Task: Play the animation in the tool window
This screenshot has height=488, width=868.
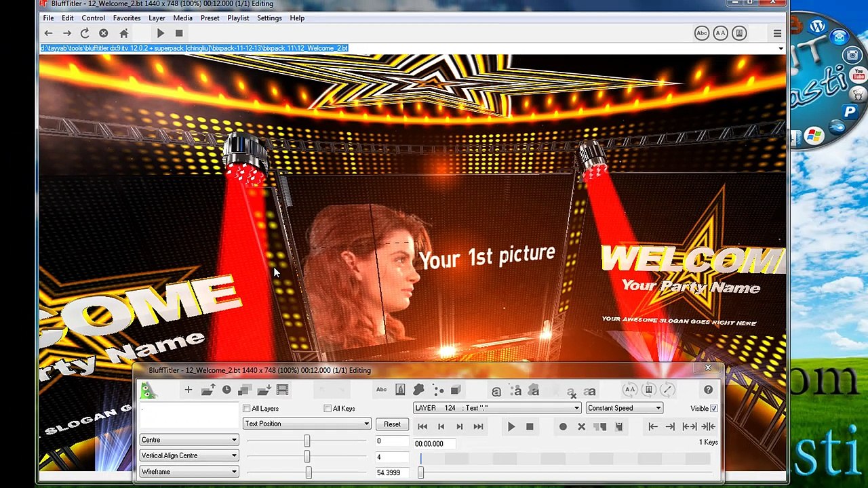Action: (511, 427)
